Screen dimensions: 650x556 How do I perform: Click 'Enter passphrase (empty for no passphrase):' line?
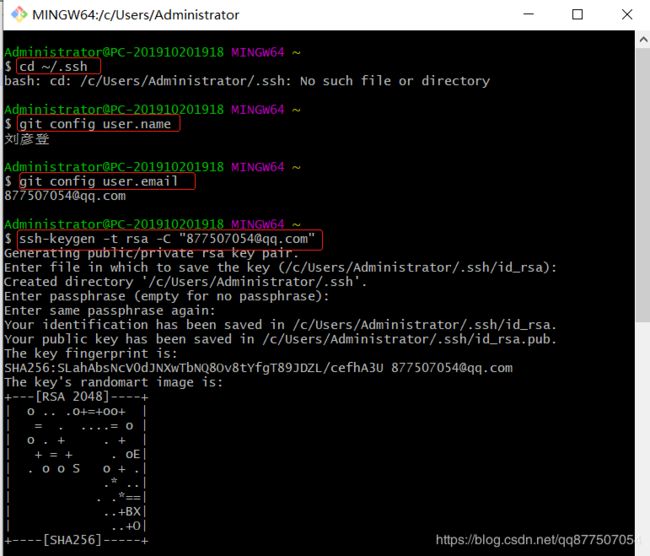pos(167,296)
